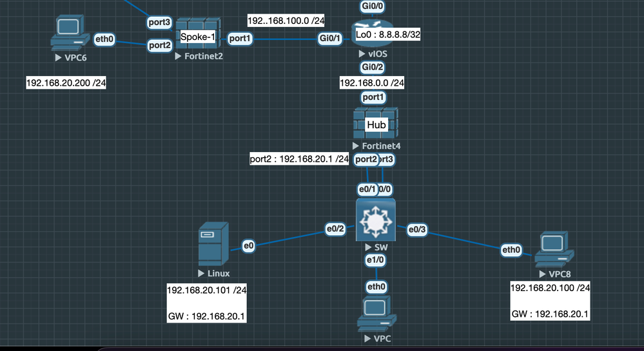The height and width of the screenshot is (351, 644).
Task: Select the Fortinet2 Spoke-1 firewall icon
Action: (199, 33)
